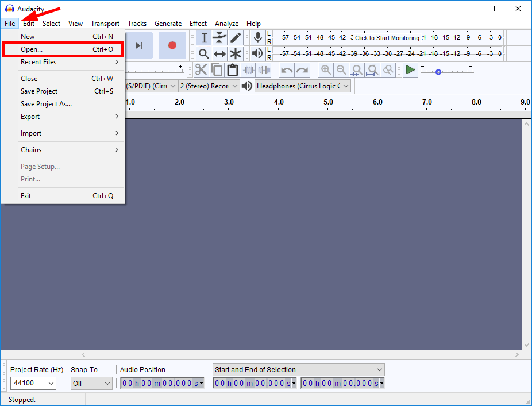Viewport: 532px width, 406px height.
Task: Click the Redo arrow icon
Action: [x=302, y=70]
